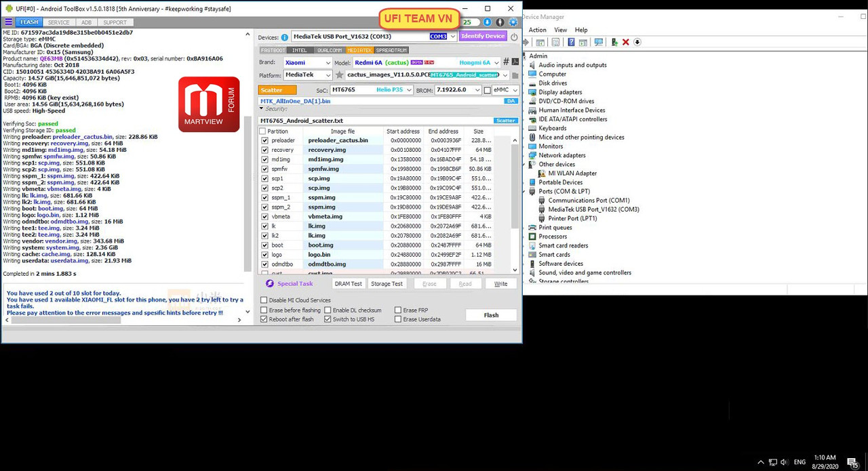Click the black microphone-shaped icon near settings
The height and width of the screenshot is (471, 868).
click(500, 22)
